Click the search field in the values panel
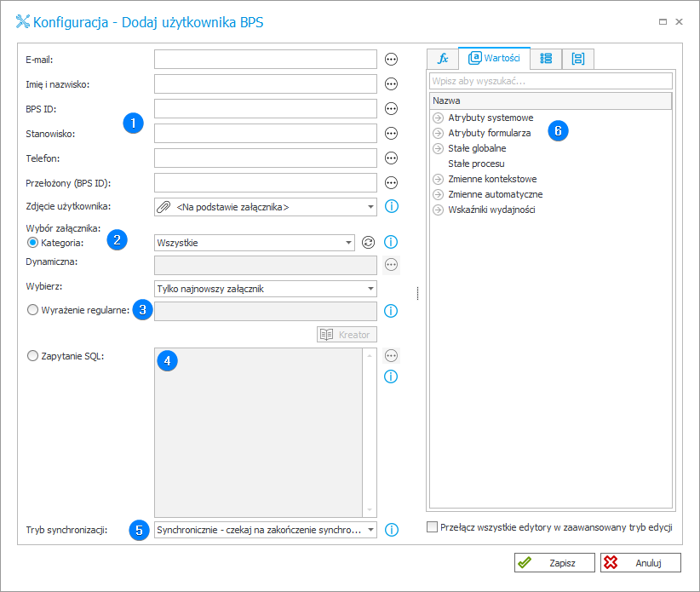The width and height of the screenshot is (700, 592). [x=551, y=81]
